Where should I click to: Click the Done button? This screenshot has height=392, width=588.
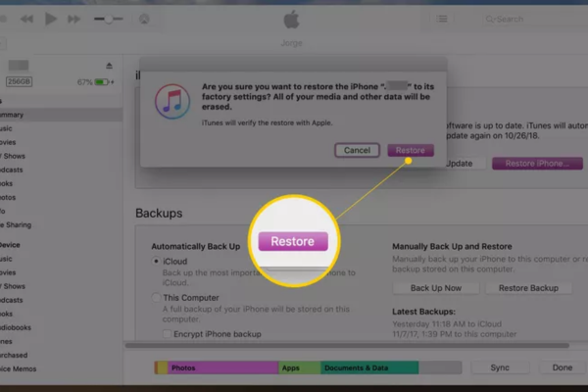tap(563, 367)
